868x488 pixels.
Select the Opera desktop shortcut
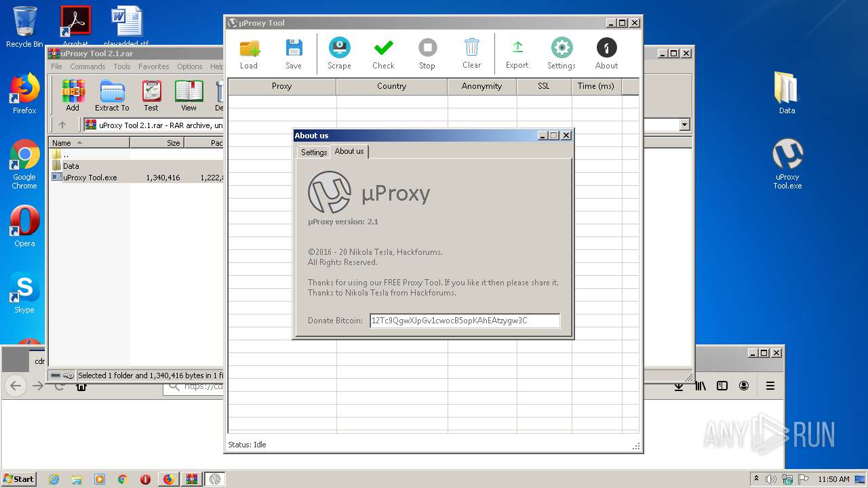(24, 226)
